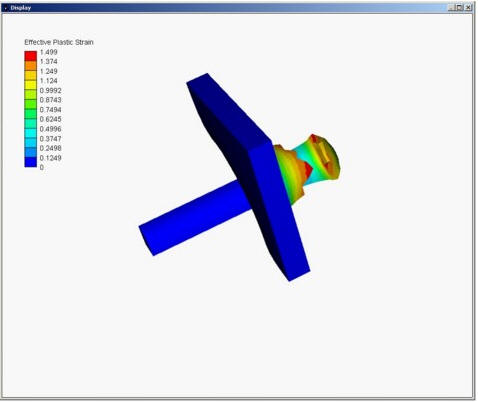
Task: Select the yellow swatch beside 1.124
Action: (x=31, y=85)
